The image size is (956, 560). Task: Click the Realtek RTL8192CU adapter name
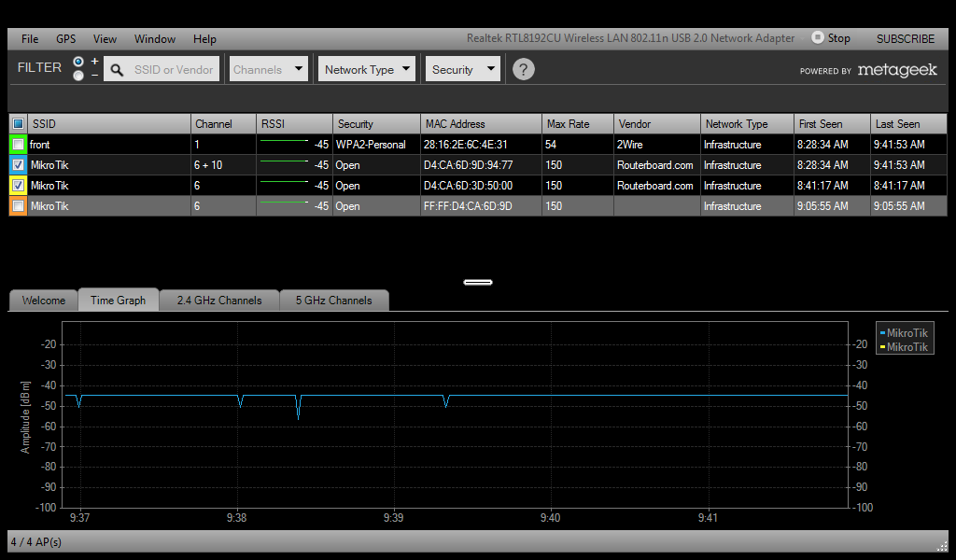630,37
